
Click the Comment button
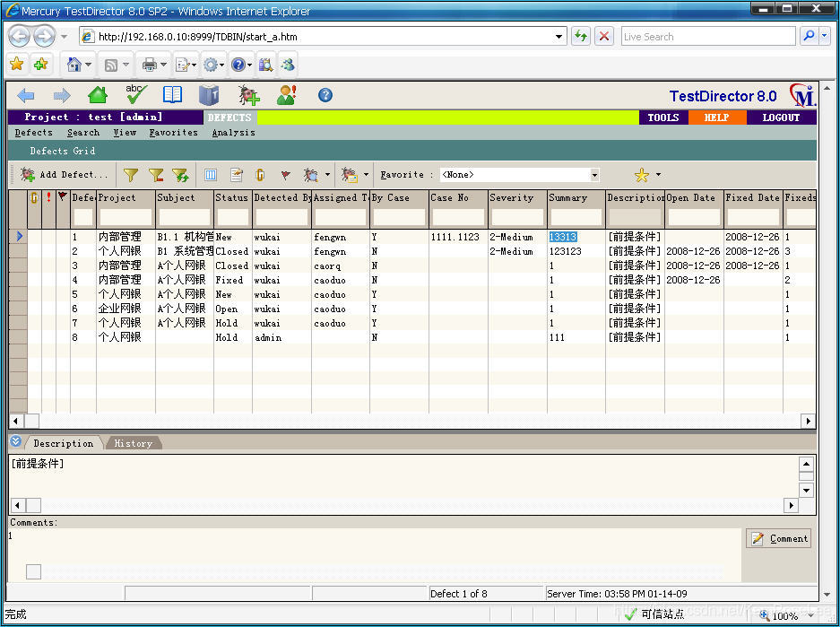pyautogui.click(x=778, y=538)
